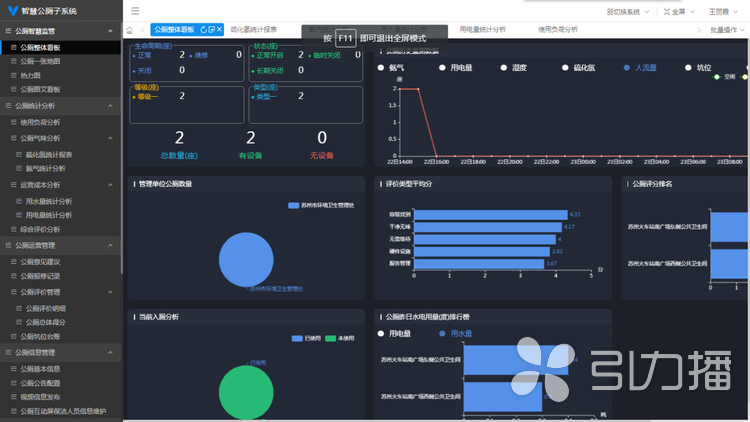Switch to the 硫化氢统计报表 tab
The width and height of the screenshot is (750, 422).
[x=253, y=30]
